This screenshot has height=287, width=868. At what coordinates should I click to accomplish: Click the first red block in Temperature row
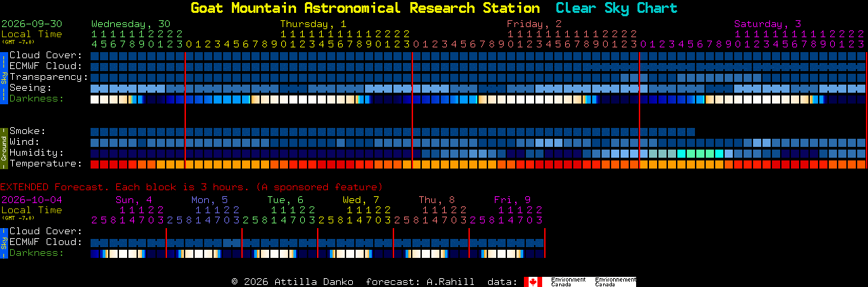[95, 164]
